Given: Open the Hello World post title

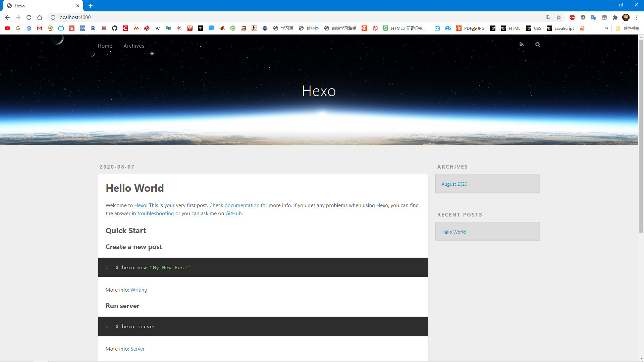Looking at the screenshot, I should pyautogui.click(x=135, y=188).
